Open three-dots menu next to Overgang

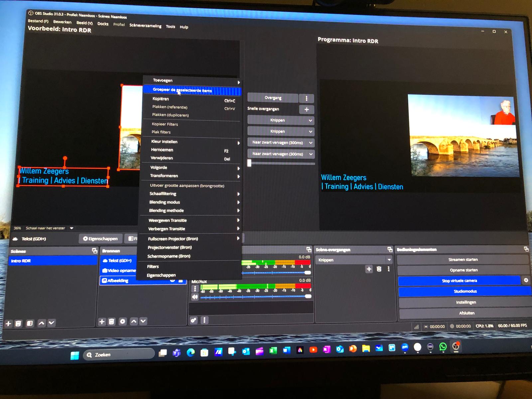pos(307,98)
